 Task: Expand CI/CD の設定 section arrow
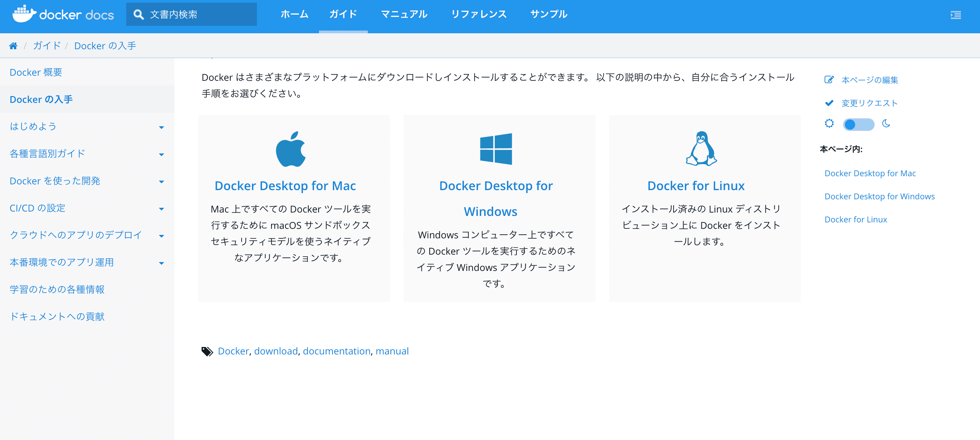point(161,209)
